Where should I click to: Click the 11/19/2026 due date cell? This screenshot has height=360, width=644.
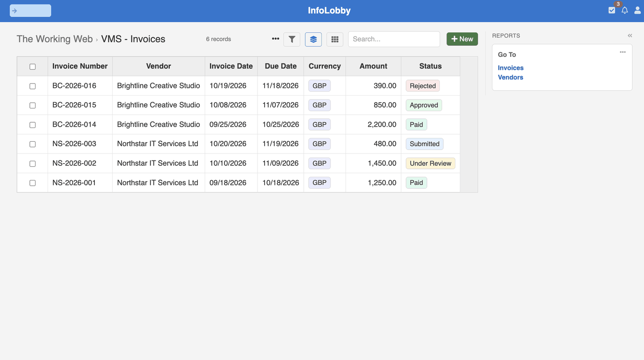pos(281,144)
